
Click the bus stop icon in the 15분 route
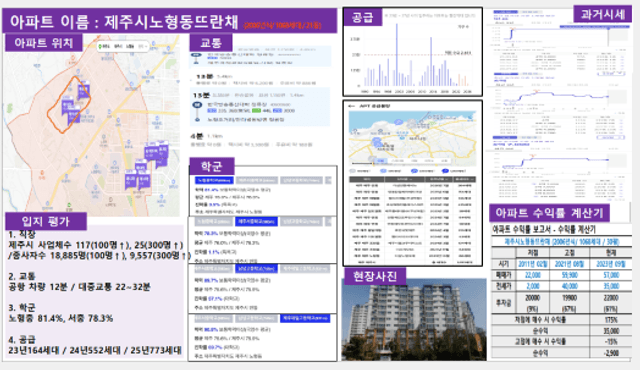[197, 105]
